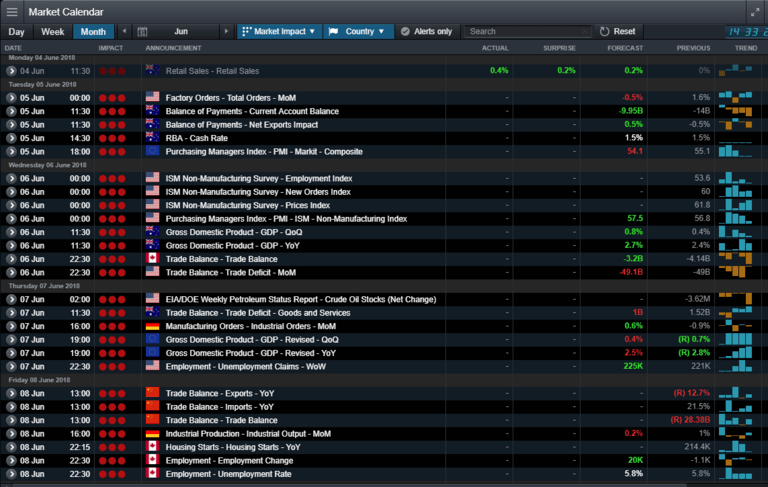768x487 pixels.
Task: Sort by the SURPRISE column header
Action: (x=559, y=48)
